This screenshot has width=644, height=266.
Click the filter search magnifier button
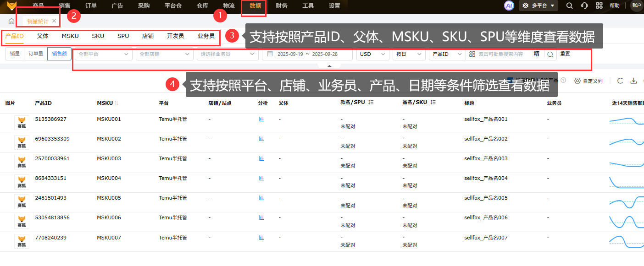coord(550,54)
